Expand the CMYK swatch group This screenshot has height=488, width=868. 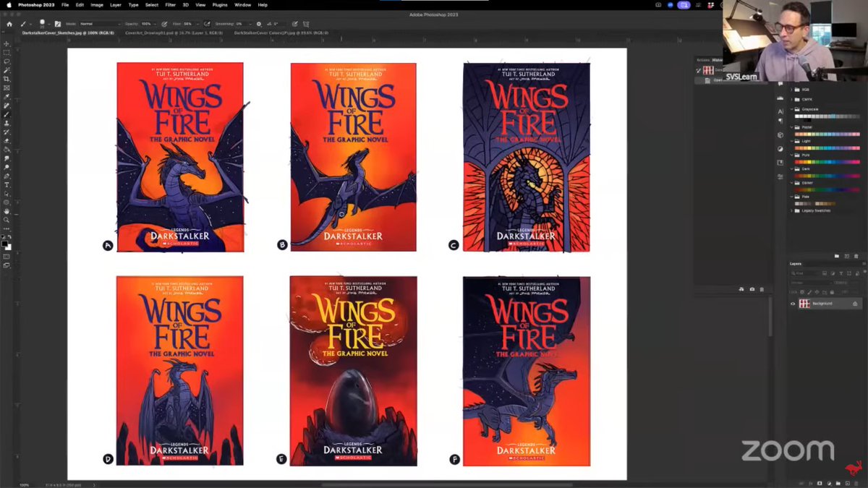pos(792,99)
